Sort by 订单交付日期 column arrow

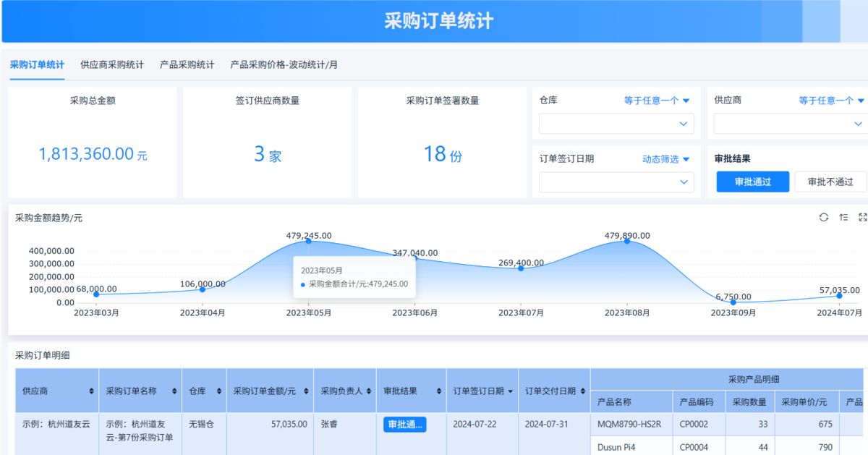[x=582, y=391]
